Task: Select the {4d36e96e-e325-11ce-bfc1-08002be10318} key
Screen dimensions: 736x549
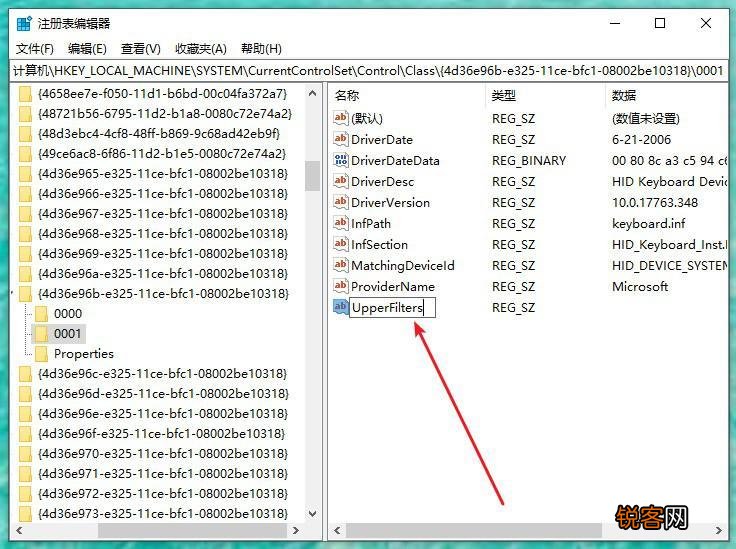Action: (x=162, y=413)
